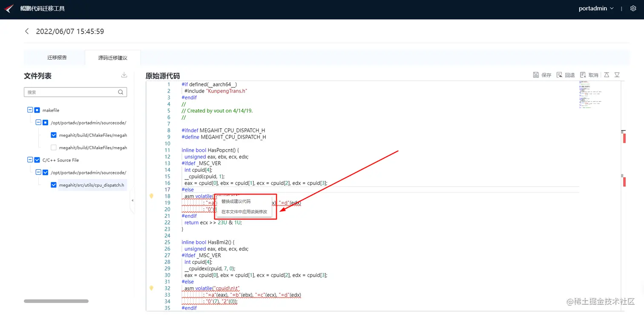The image size is (644, 315).
Task: Jump to next suggestion with down triangle
Action: pyautogui.click(x=617, y=75)
